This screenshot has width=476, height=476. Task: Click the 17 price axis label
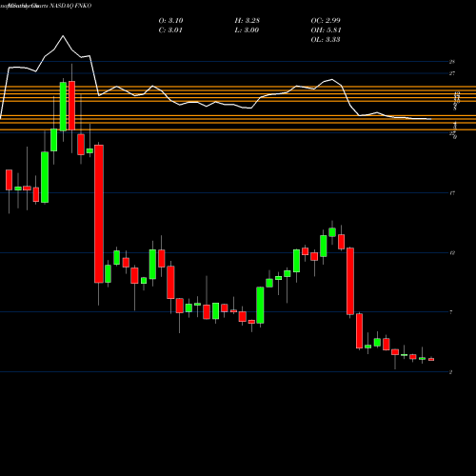(452, 193)
